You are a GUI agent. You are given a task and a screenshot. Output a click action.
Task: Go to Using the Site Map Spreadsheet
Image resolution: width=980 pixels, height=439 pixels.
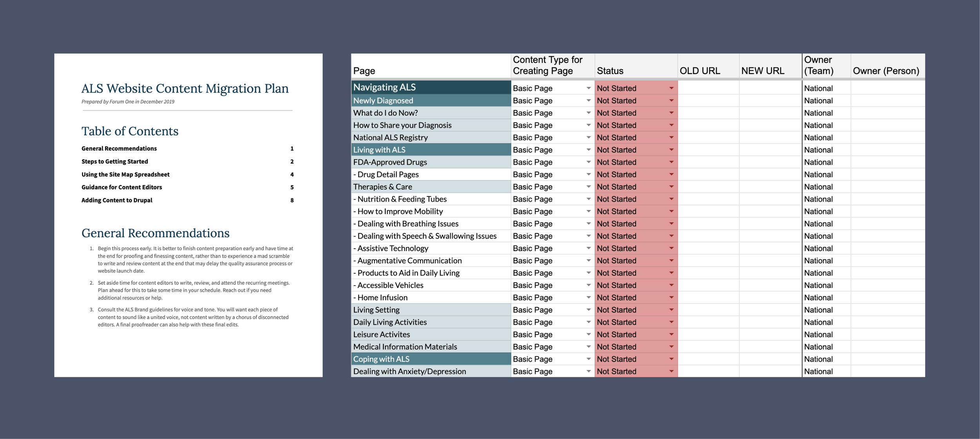click(125, 174)
